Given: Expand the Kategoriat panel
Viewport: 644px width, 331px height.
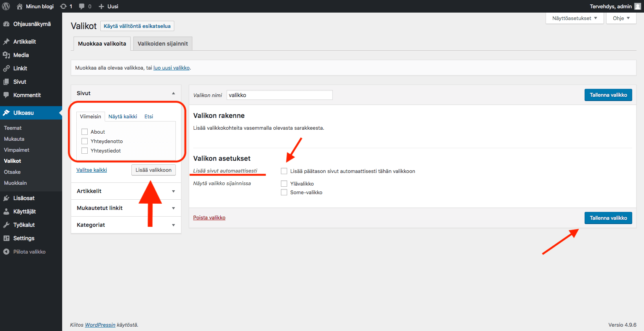Looking at the screenshot, I should (126, 225).
